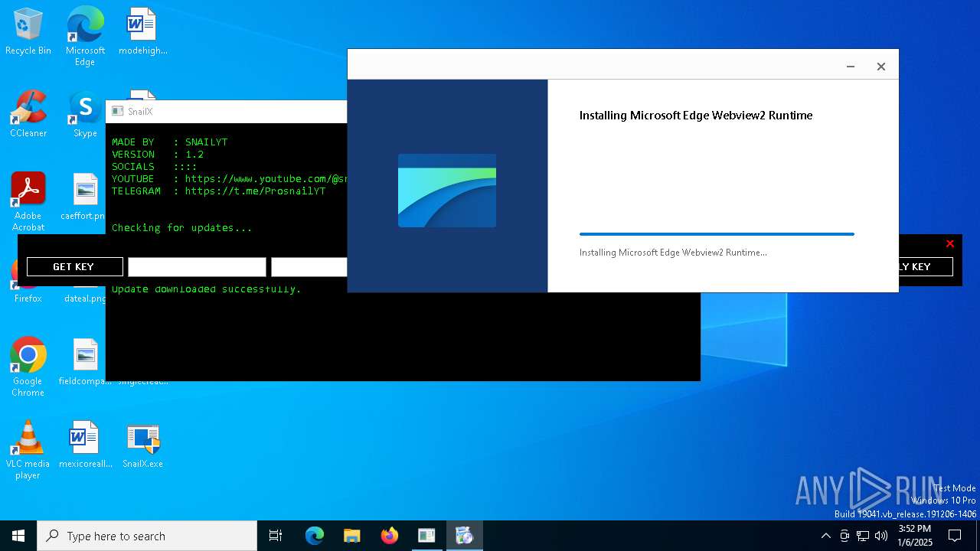980x551 pixels.
Task: Select the fieldcompa image file icon
Action: [x=85, y=363]
